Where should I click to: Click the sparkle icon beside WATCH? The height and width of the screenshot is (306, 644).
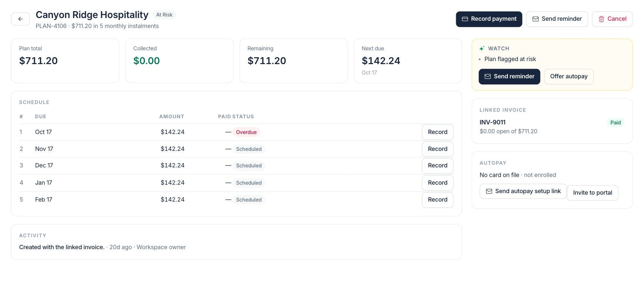pyautogui.click(x=482, y=48)
